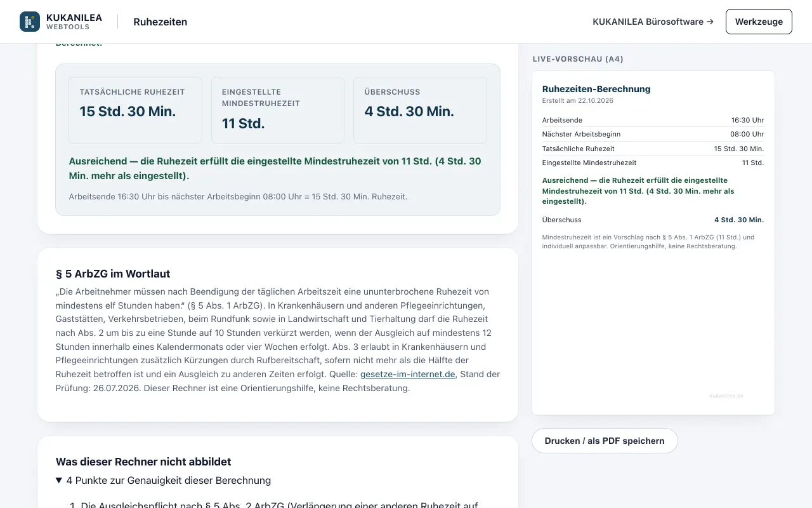Click the preview's Eingestellte Mindestruhezeit row

coord(653,163)
